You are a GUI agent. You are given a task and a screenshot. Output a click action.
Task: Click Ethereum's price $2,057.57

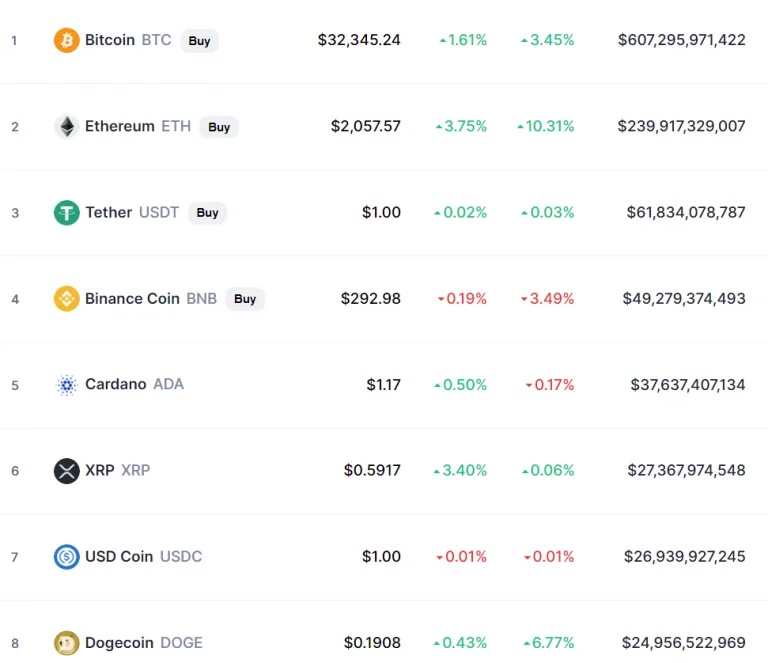coord(365,126)
